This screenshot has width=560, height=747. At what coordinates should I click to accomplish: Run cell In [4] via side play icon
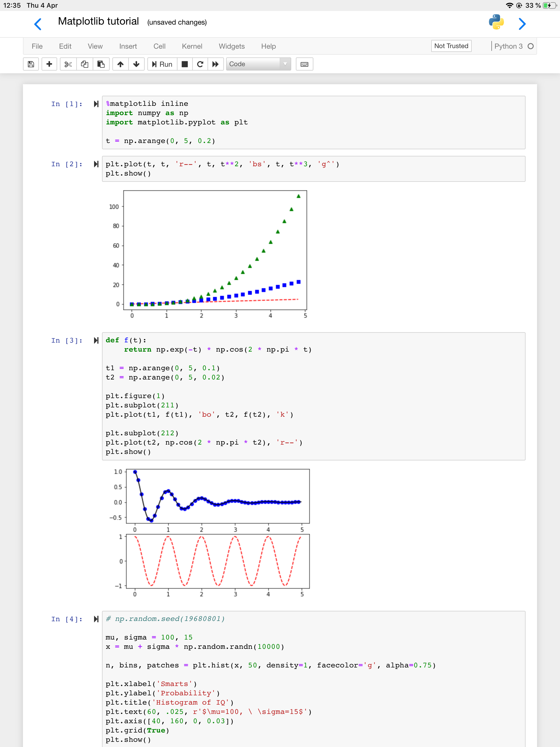click(x=96, y=619)
